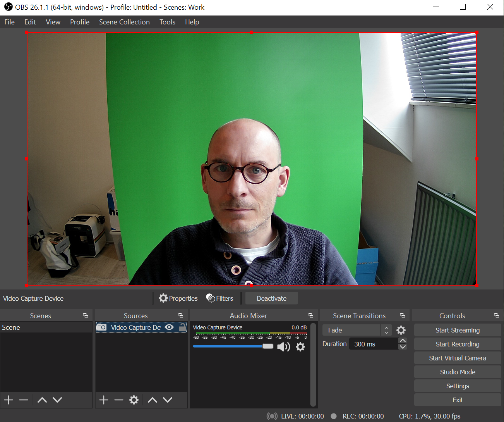
Task: Select the Video Capture Device source row
Action: [141, 327]
